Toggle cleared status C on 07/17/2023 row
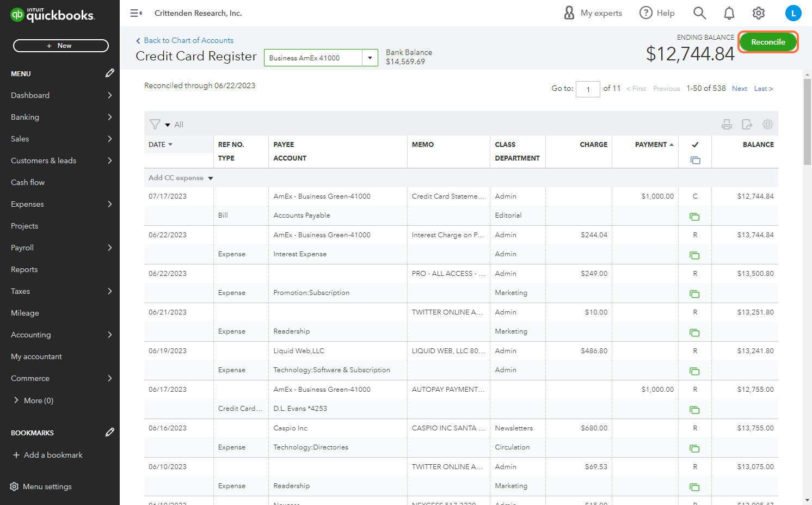 (695, 196)
